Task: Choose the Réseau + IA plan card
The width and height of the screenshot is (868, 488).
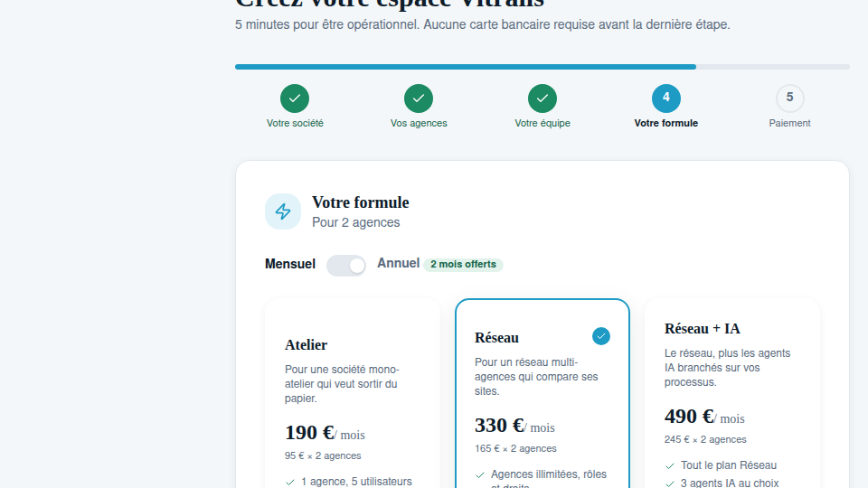Action: 732,393
